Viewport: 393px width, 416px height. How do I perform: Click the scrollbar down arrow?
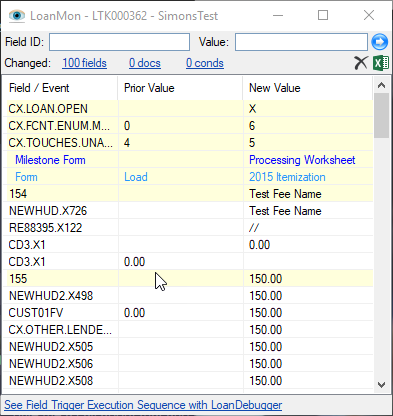tap(381, 385)
